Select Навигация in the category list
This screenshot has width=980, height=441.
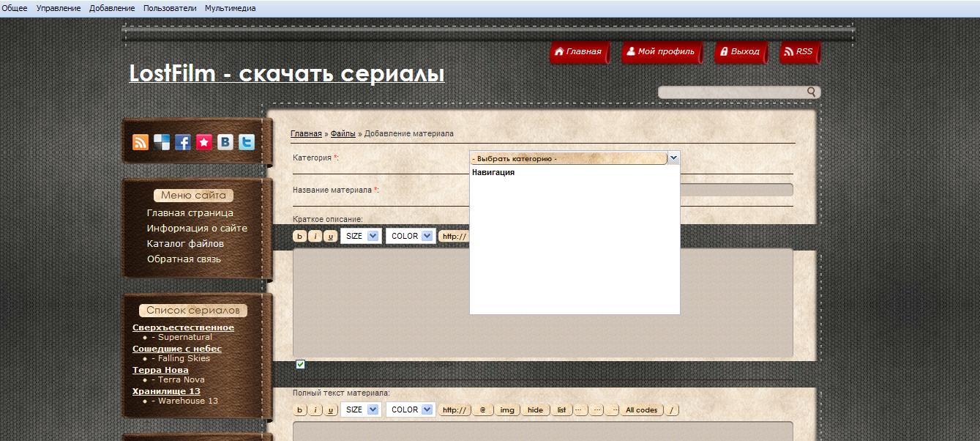click(x=493, y=173)
